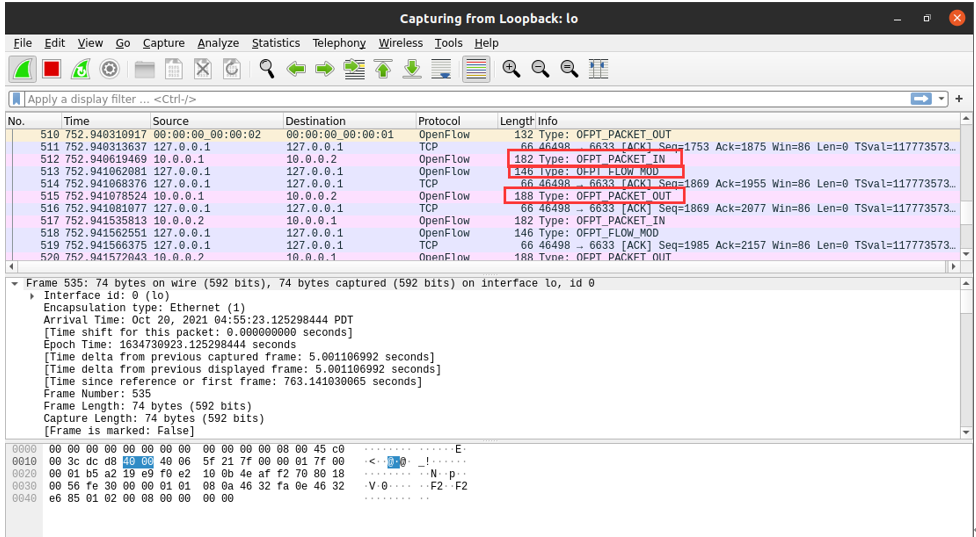Select packet 517 from 10.0.0.2
976x537 pixels.
click(482, 221)
